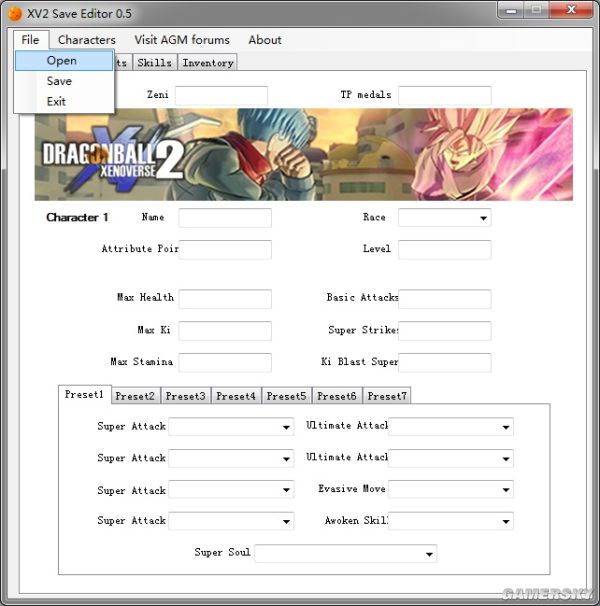Switch to the Inventory tab
Viewport: 600px width, 606px height.
(x=208, y=63)
